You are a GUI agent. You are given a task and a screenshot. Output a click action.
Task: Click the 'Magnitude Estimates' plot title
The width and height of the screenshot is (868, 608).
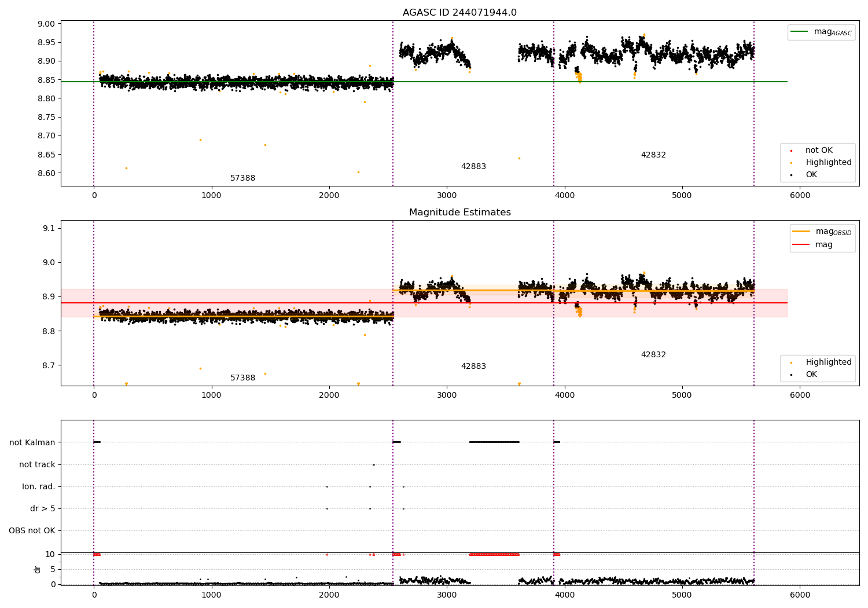(x=459, y=213)
